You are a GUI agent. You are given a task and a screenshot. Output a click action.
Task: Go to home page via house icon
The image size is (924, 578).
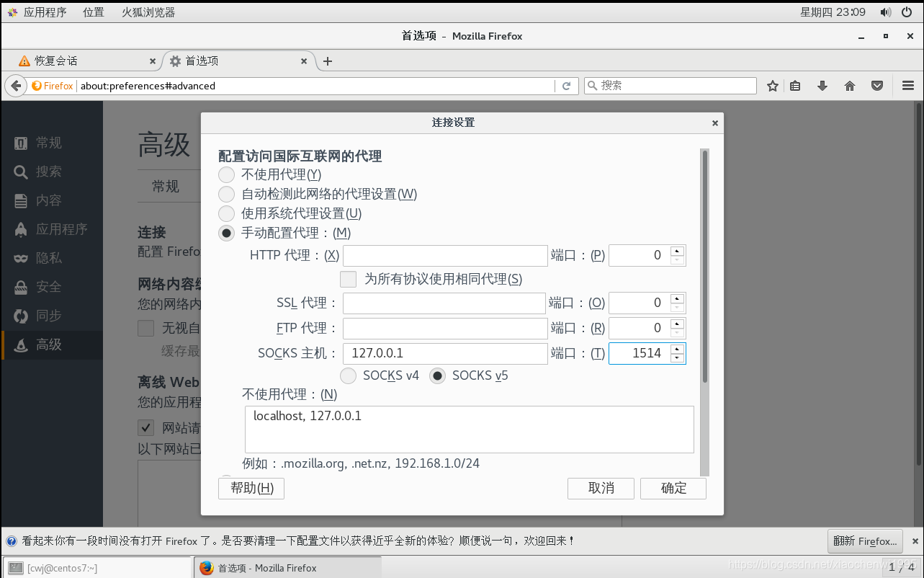pos(850,86)
